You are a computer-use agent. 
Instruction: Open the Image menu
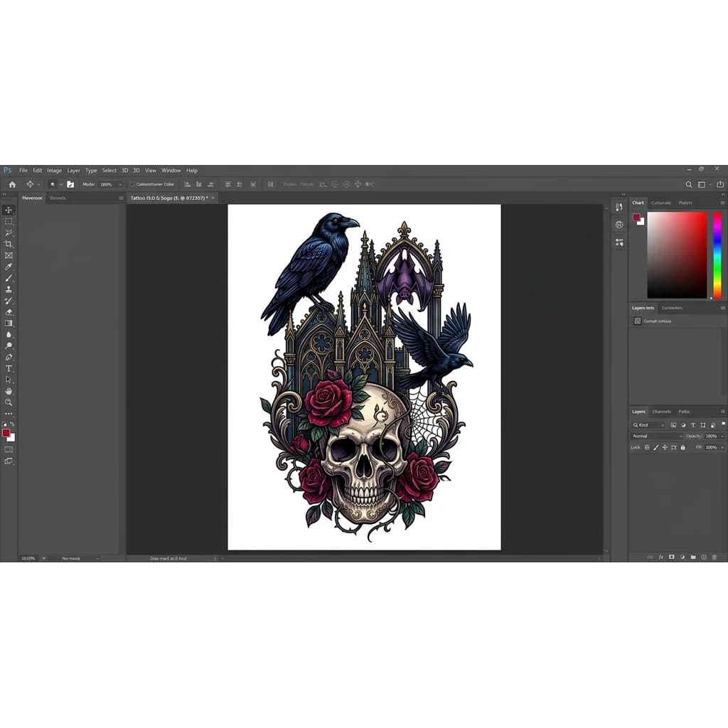pos(54,171)
